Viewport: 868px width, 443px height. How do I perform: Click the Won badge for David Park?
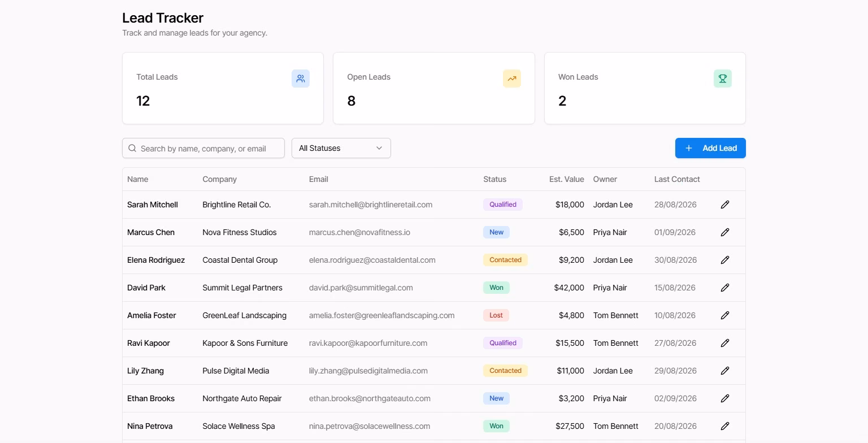tap(497, 288)
